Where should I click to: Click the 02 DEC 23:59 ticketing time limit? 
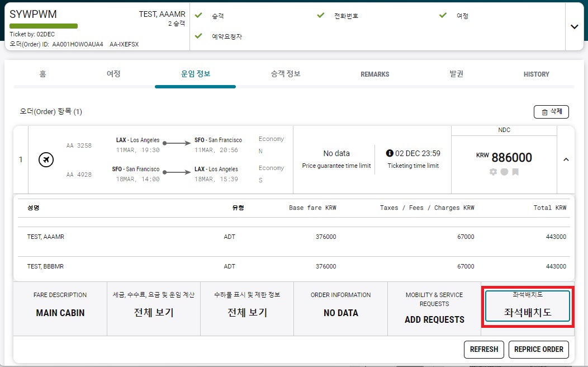[418, 153]
